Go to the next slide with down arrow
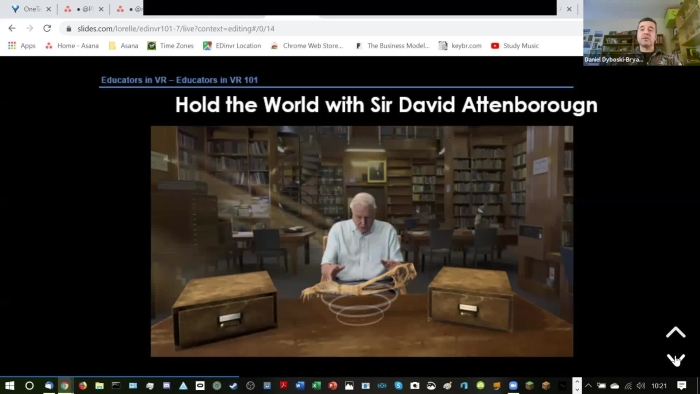700x394 pixels. coord(675,359)
